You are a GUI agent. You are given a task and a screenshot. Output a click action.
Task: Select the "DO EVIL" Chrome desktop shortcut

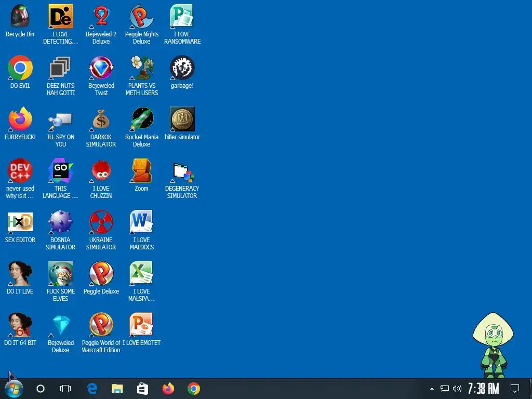tap(20, 68)
